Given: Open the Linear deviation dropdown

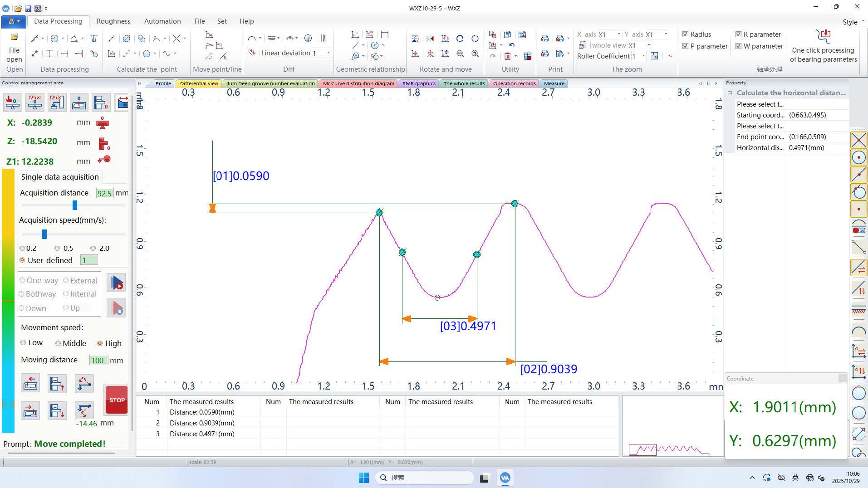Looking at the screenshot, I should pos(329,53).
